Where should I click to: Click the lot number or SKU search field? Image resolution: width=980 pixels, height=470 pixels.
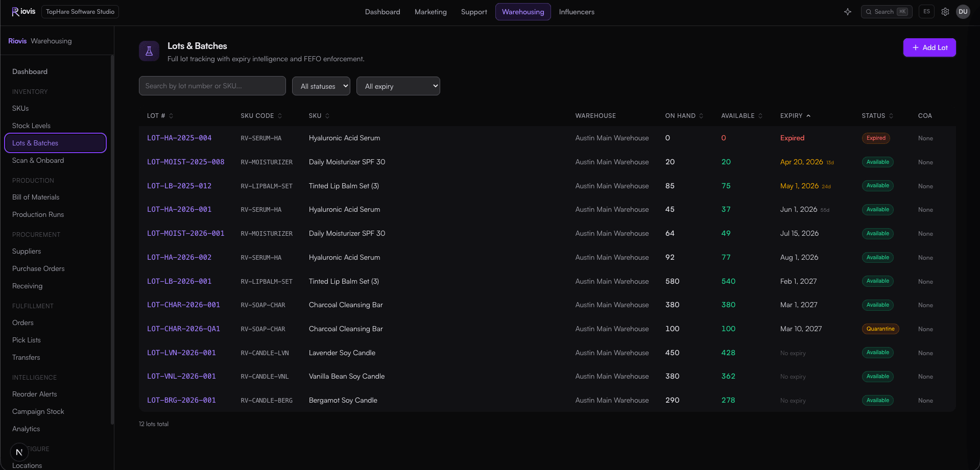[212, 86]
